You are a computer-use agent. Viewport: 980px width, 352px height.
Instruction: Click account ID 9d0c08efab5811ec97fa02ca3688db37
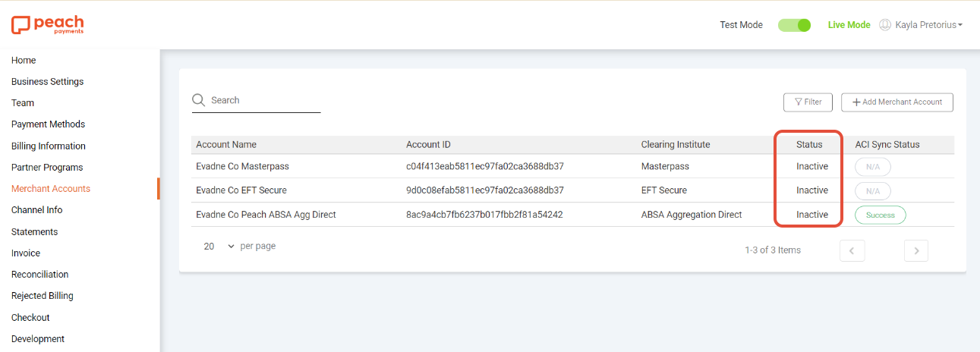(x=485, y=190)
